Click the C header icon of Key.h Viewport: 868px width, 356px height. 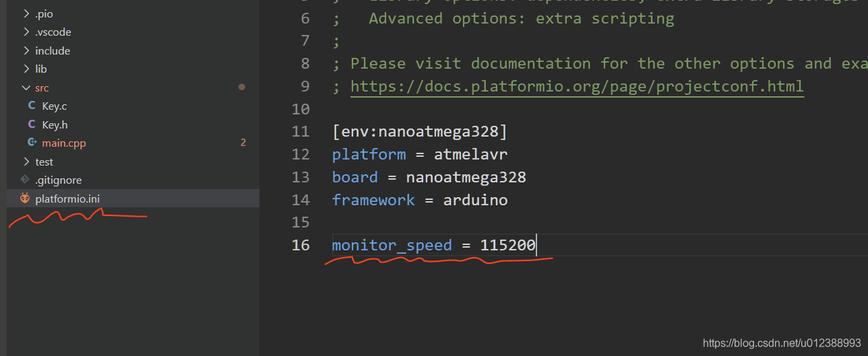tap(32, 124)
